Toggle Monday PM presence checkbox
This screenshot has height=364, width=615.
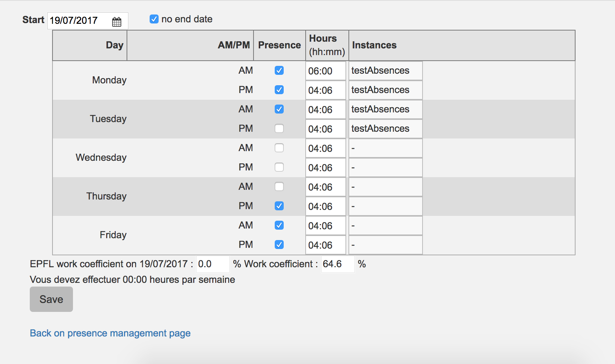click(x=279, y=90)
